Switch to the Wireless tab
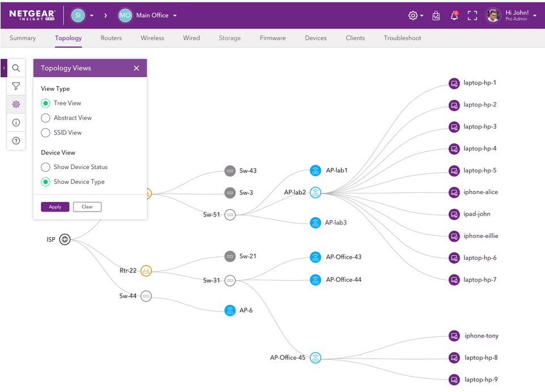The width and height of the screenshot is (545, 392). tap(152, 38)
